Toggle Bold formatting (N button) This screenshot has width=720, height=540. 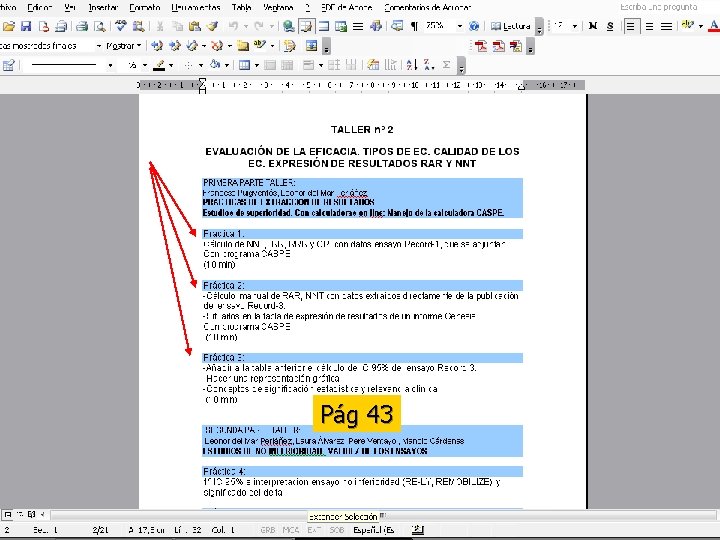click(x=593, y=26)
